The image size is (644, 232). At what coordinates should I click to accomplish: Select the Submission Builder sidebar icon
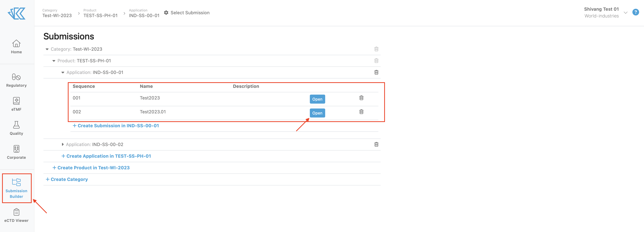16,188
